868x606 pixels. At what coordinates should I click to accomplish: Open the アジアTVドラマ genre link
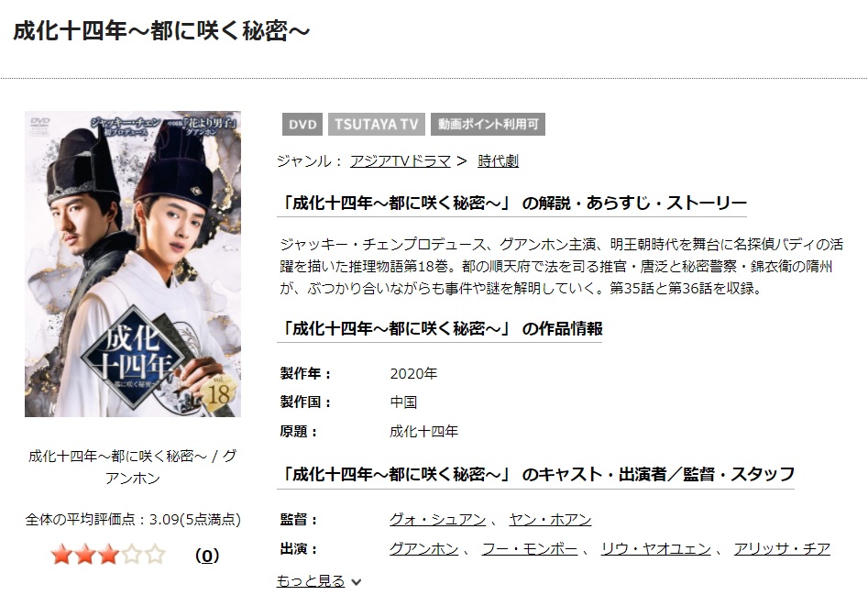coord(401,161)
